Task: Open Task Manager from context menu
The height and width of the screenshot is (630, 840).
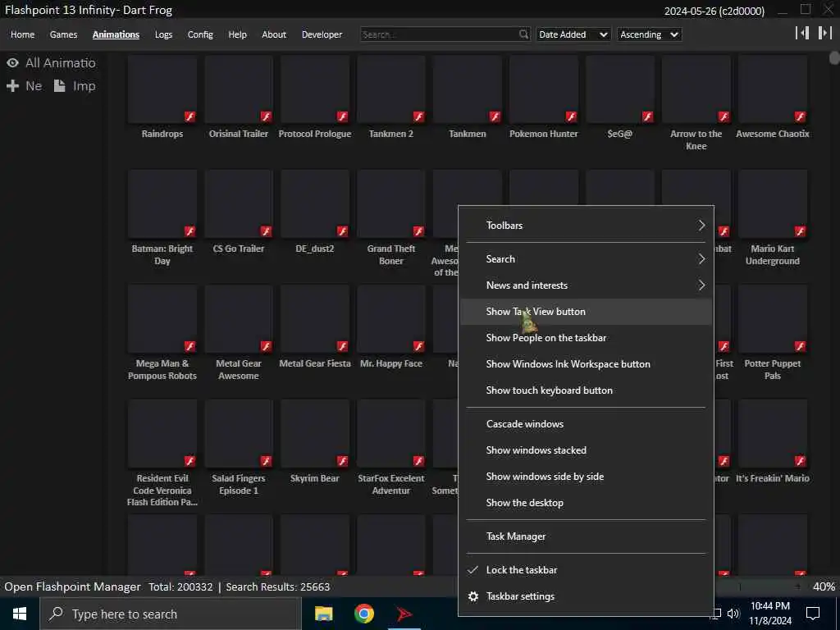Action: point(586,536)
